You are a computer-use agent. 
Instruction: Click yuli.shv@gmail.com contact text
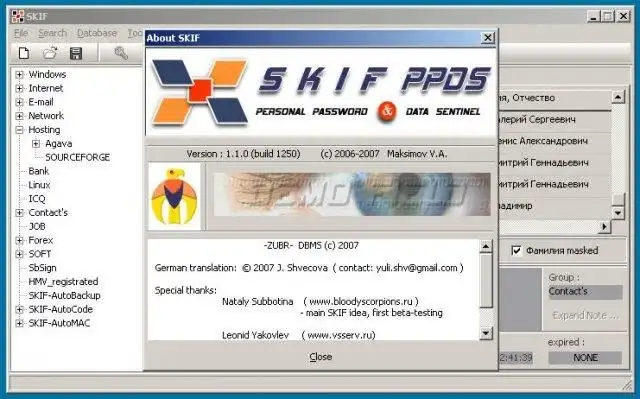[417, 268]
